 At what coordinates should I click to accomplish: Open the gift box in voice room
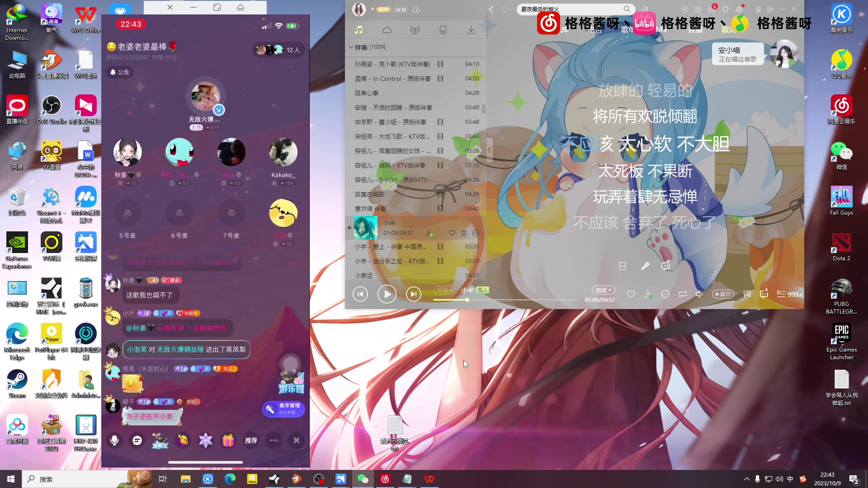[x=228, y=440]
